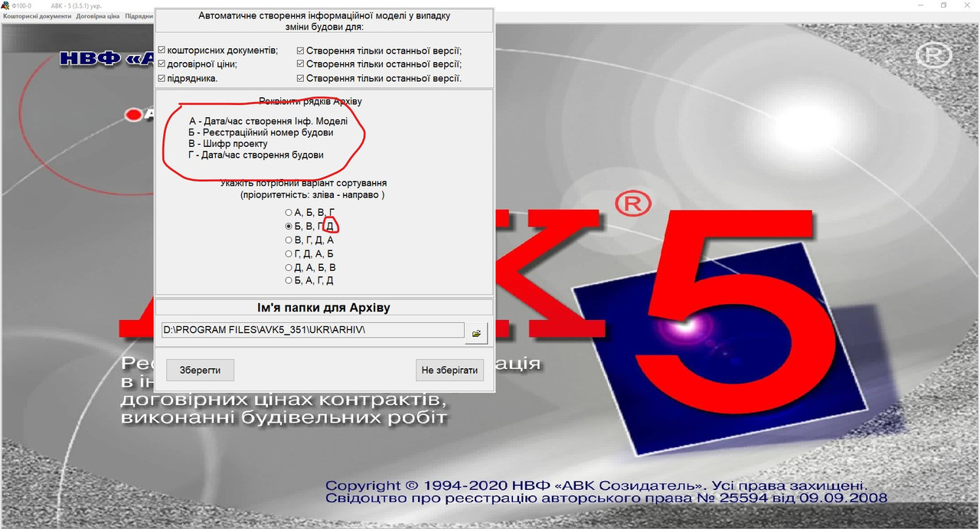Click the 'Зберегти' button
Image resolution: width=980 pixels, height=529 pixels.
point(200,370)
